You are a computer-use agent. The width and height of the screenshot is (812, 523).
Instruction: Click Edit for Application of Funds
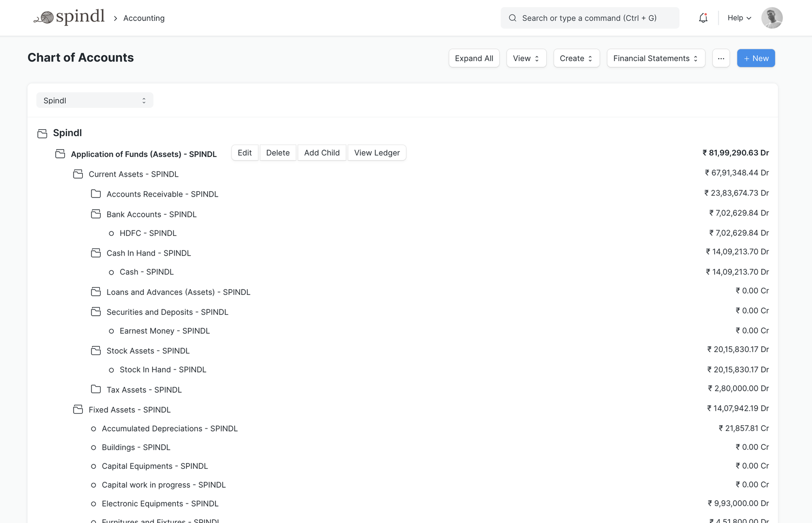[x=245, y=153]
